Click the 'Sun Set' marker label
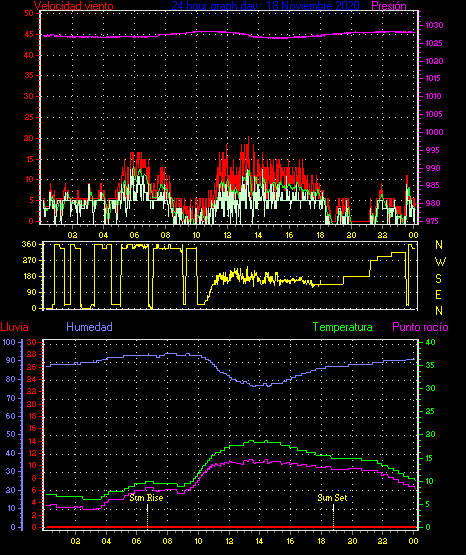Viewport: 466px width, 555px height. coord(332,498)
